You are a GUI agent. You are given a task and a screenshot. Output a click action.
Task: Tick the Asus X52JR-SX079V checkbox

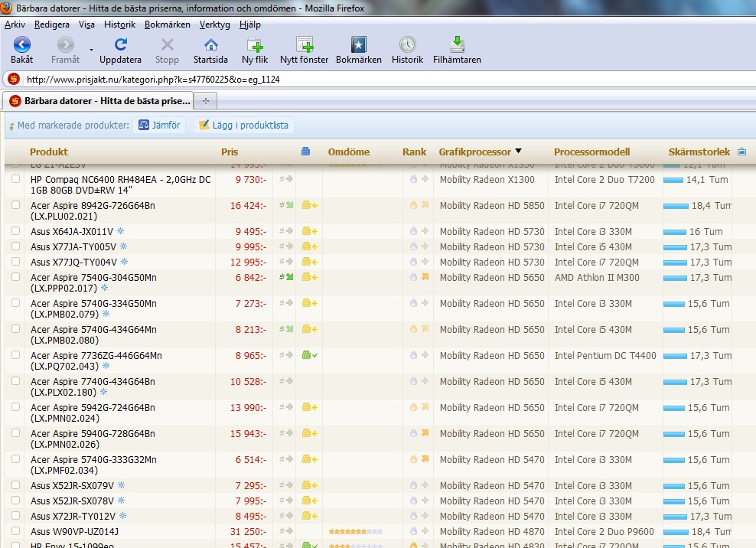coord(16,485)
